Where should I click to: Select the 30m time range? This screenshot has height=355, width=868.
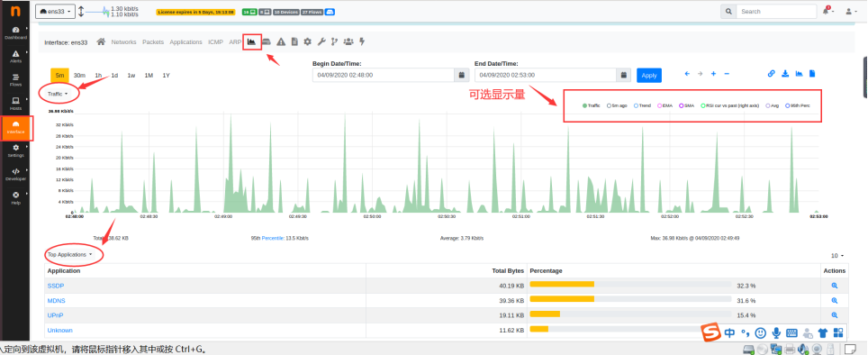80,76
